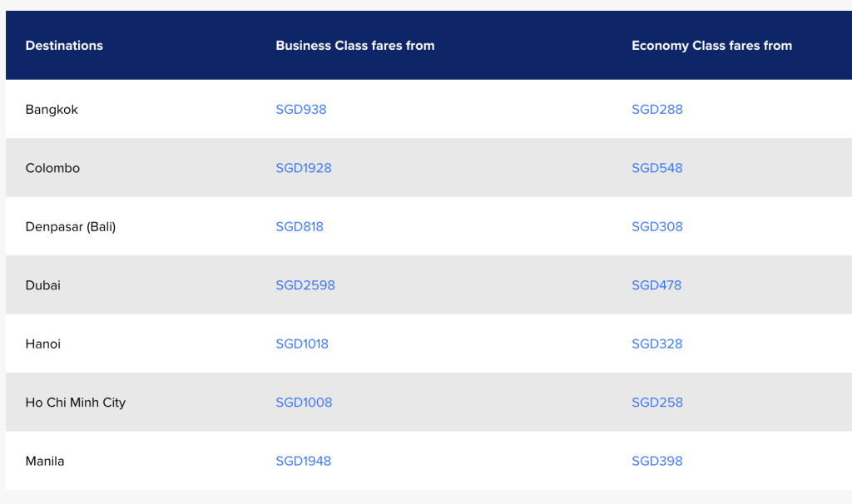This screenshot has height=504, width=852.
Task: Select Ho Chi Minh City Economy fare SGD258
Action: click(x=656, y=403)
